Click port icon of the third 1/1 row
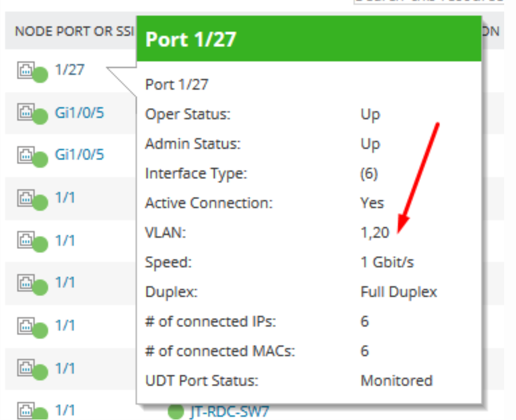 27,283
